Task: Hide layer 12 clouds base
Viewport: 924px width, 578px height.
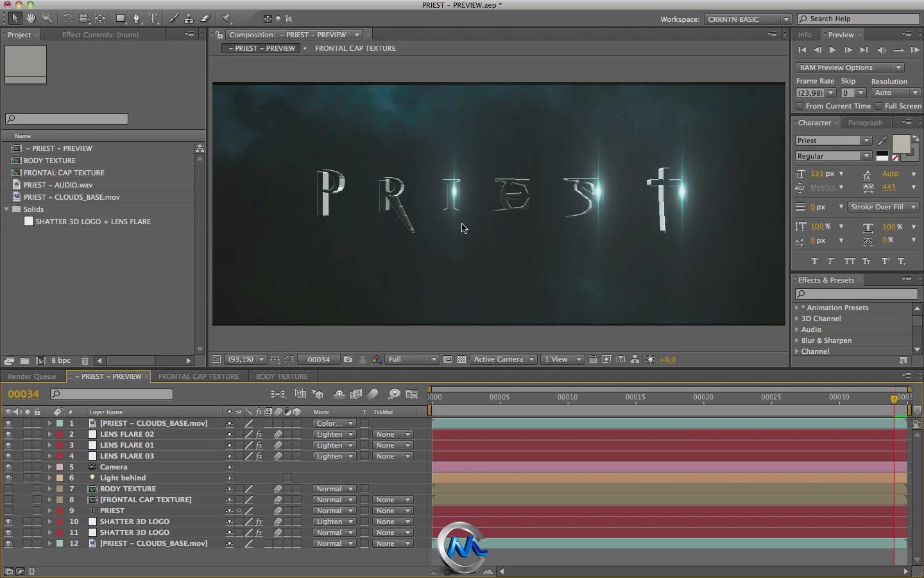Action: (x=8, y=543)
